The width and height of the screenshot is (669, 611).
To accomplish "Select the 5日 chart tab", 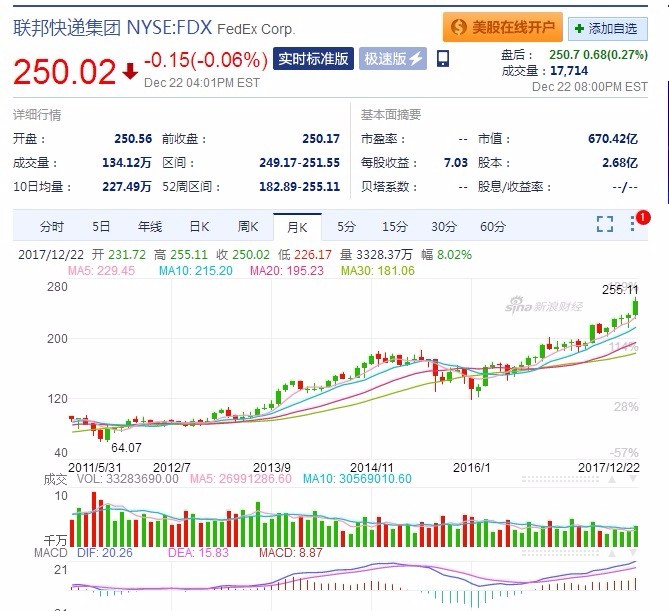I will (101, 226).
